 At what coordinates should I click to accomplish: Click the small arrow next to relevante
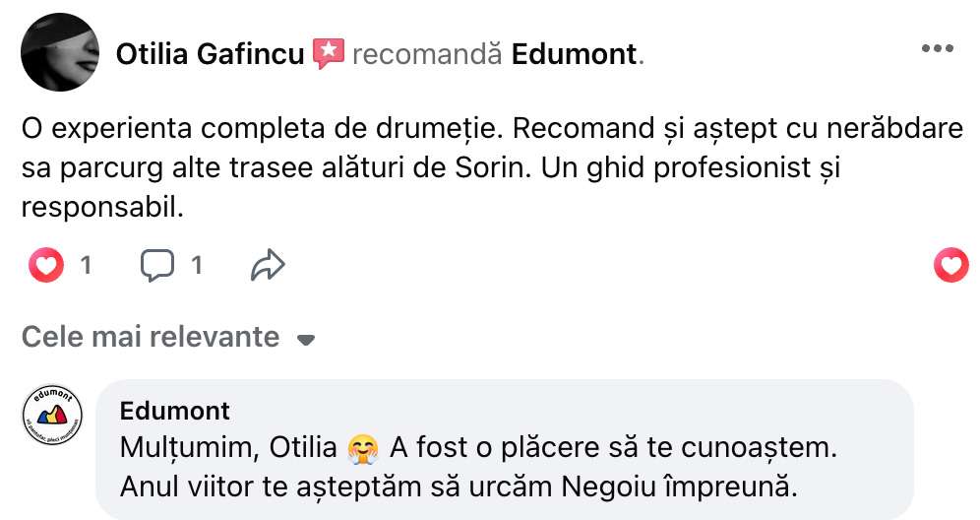(305, 340)
